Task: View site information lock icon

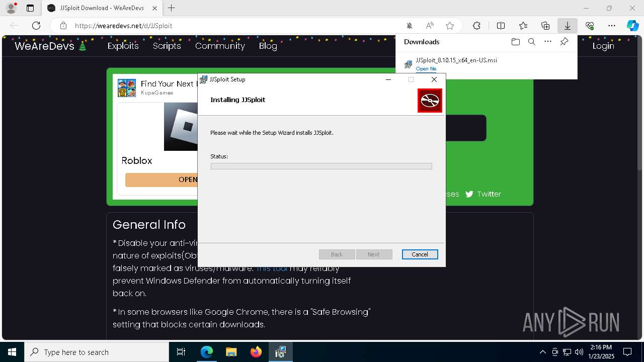Action: 63,26
